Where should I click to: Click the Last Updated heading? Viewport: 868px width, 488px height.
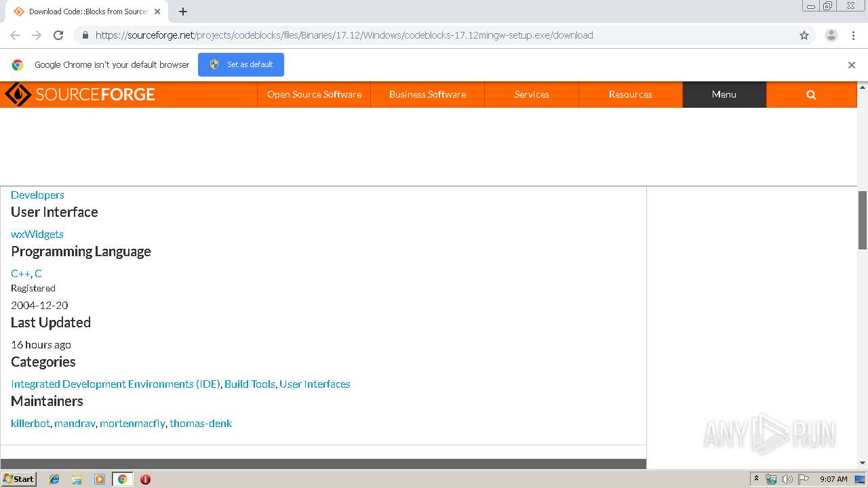[51, 323]
